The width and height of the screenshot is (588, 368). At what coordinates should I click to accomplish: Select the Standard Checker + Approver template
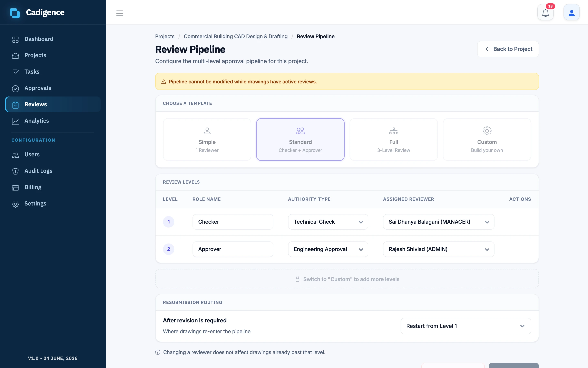coord(300,139)
